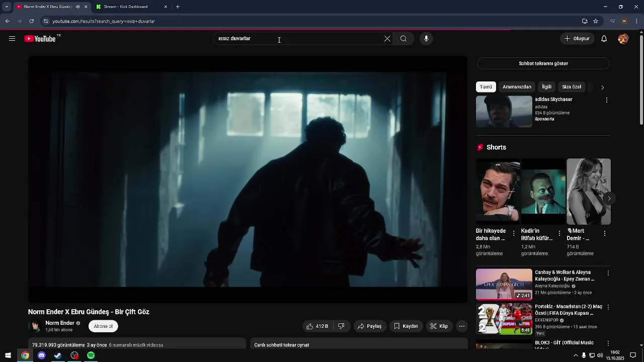
Task: Clear the search box with the X
Action: click(x=387, y=39)
